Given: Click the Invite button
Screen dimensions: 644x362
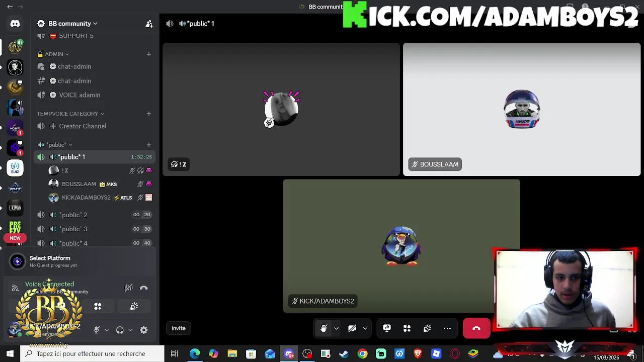Looking at the screenshot, I should [179, 328].
